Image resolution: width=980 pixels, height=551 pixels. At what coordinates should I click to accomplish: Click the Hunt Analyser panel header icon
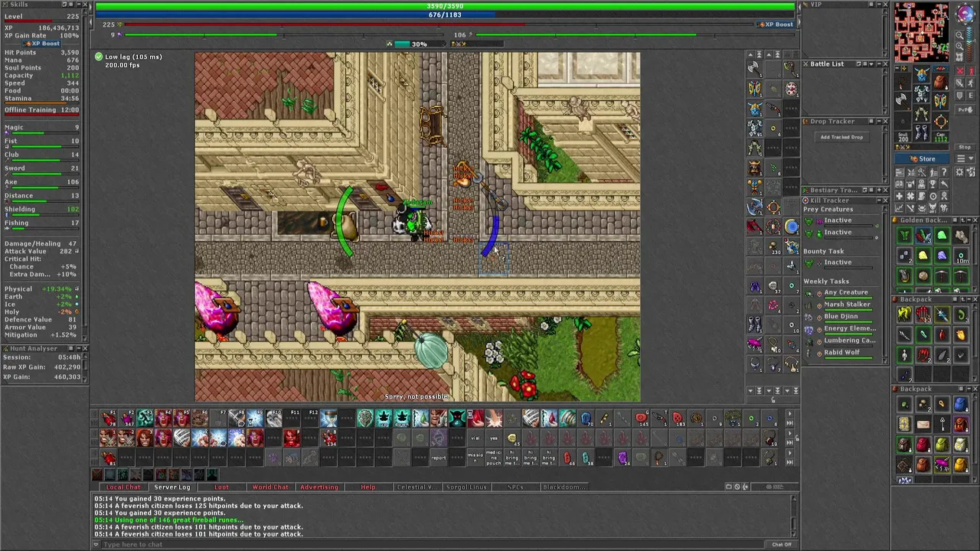5,348
